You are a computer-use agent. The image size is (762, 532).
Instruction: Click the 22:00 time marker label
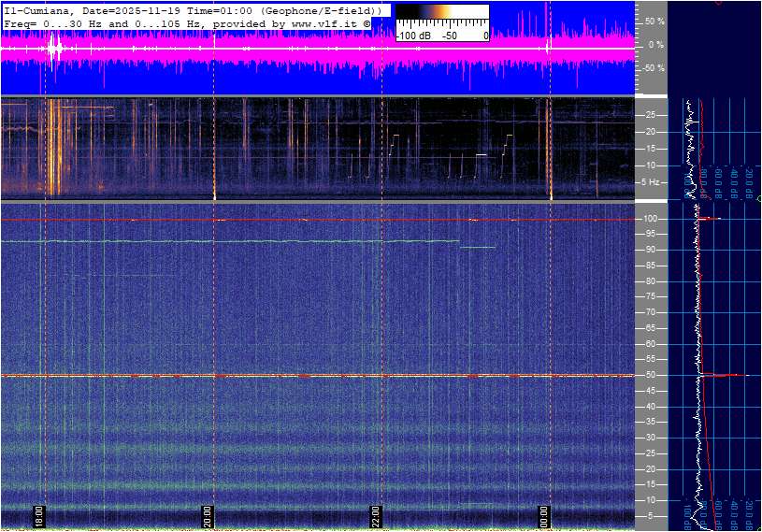tap(377, 515)
